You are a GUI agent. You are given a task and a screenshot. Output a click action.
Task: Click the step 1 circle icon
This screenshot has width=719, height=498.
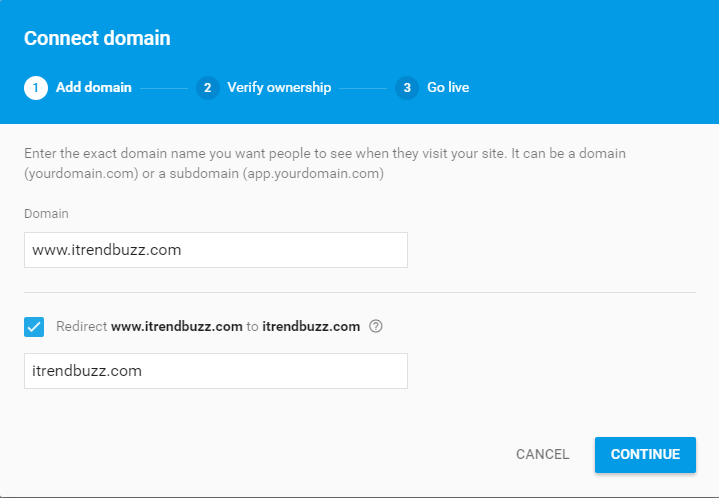[x=36, y=88]
